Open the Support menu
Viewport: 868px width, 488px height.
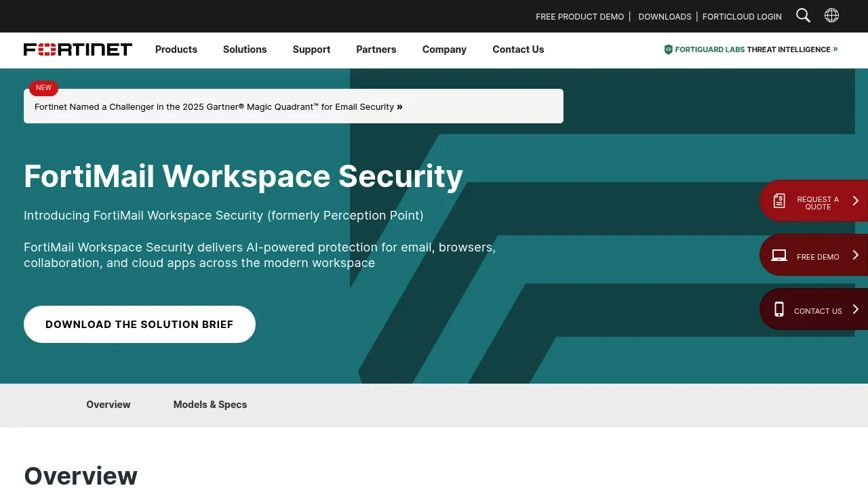311,49
